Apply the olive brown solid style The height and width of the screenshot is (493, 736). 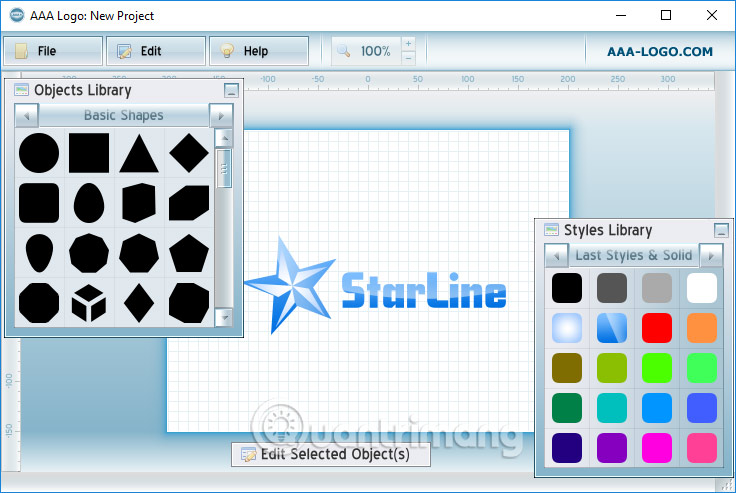567,368
